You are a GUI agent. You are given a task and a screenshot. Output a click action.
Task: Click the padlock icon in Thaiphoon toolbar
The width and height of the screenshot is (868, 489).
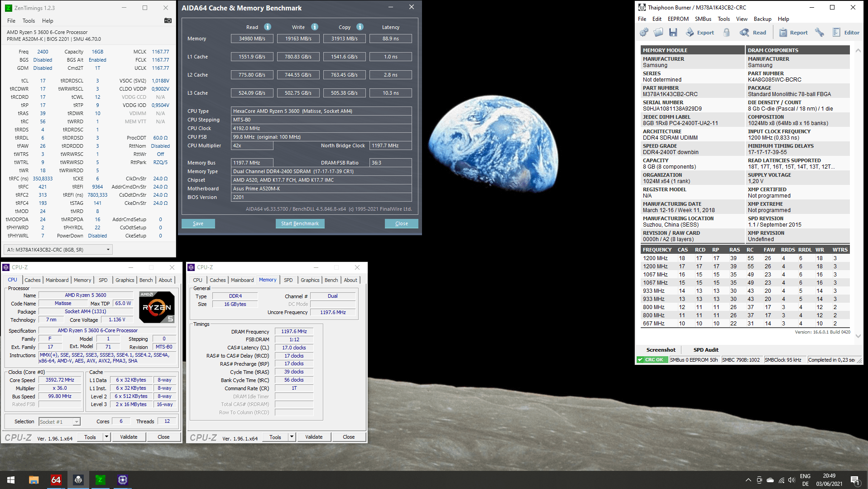[726, 33]
